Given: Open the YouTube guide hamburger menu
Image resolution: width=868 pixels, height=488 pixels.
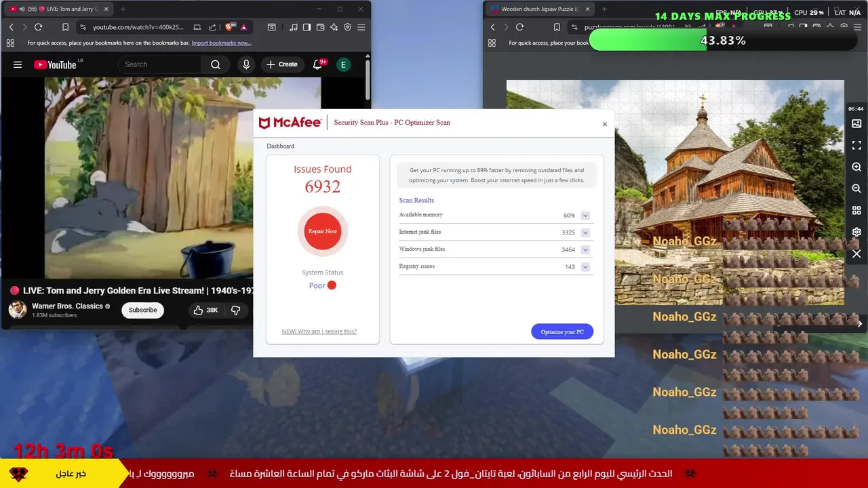Looking at the screenshot, I should 18,64.
